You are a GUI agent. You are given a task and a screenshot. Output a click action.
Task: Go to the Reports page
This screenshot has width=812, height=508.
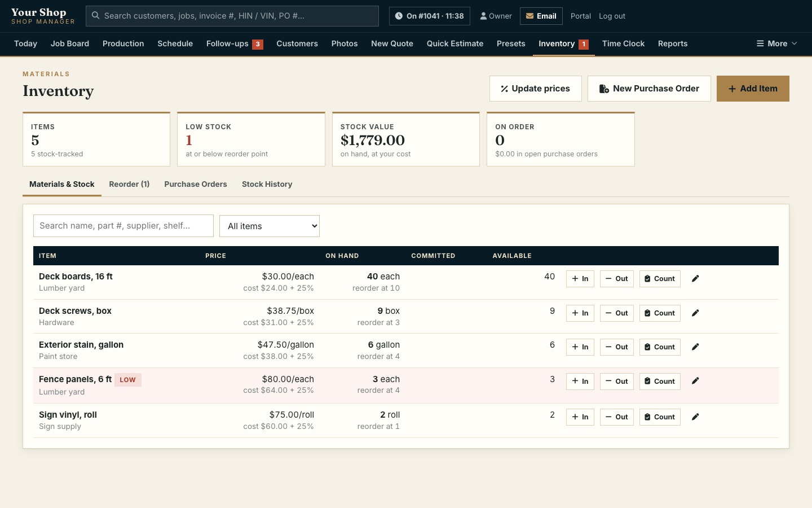[673, 43]
